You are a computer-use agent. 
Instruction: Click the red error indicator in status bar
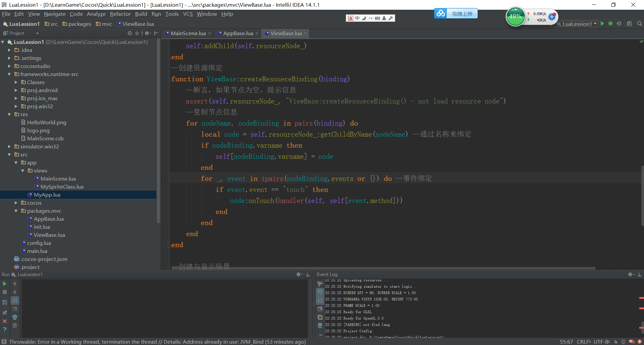[x=639, y=342]
